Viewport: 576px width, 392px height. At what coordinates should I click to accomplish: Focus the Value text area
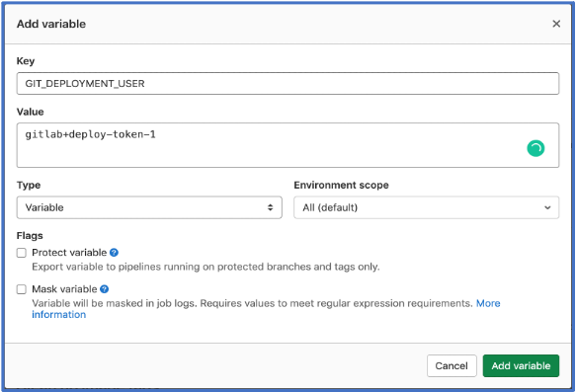pos(288,145)
